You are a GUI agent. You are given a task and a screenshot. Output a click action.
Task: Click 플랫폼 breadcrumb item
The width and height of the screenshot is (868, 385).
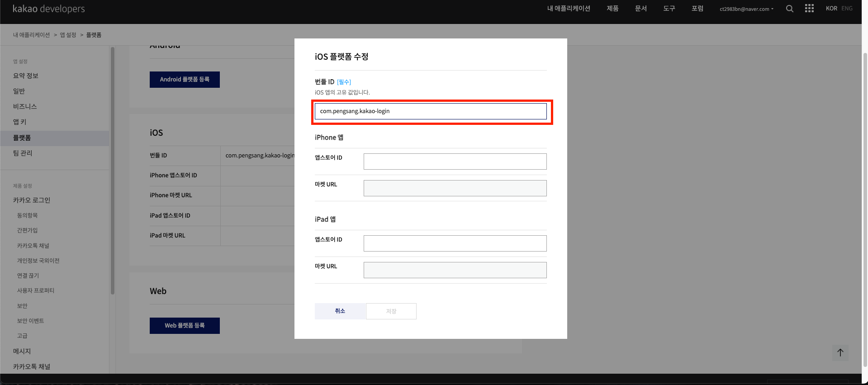point(94,35)
